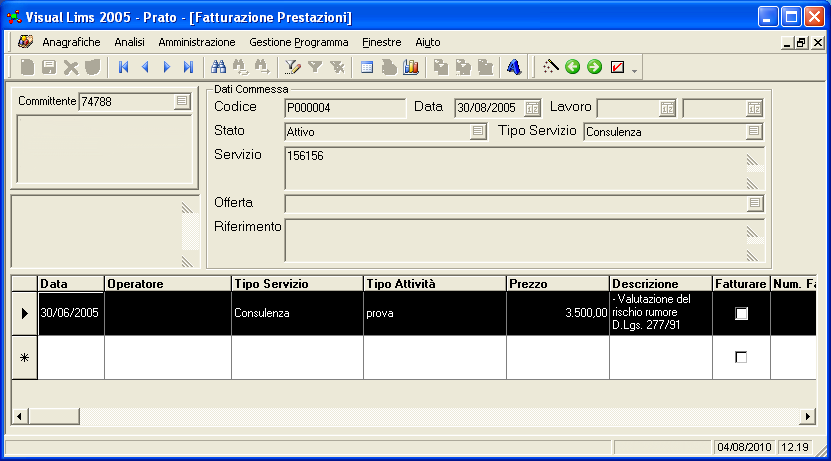Open the Aiuto menu
The height and width of the screenshot is (461, 831).
[428, 42]
